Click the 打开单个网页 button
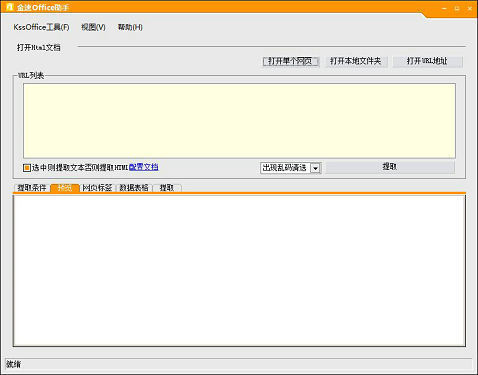This screenshot has width=478, height=375. 291,61
